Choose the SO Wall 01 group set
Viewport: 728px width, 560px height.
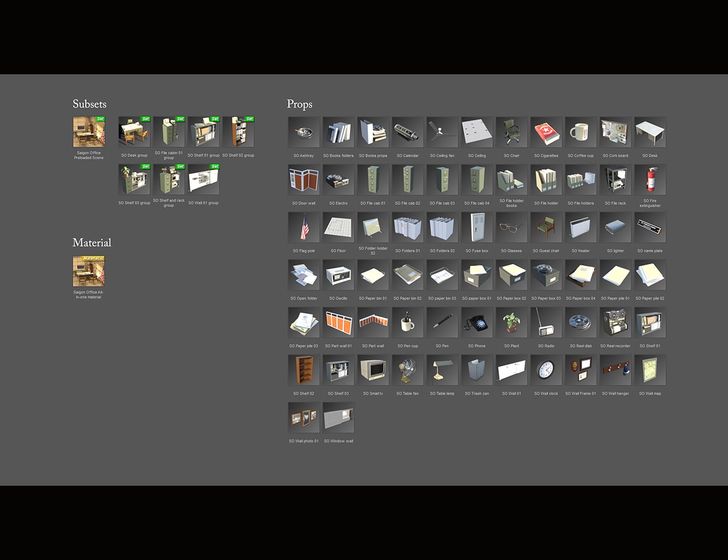pos(203,180)
